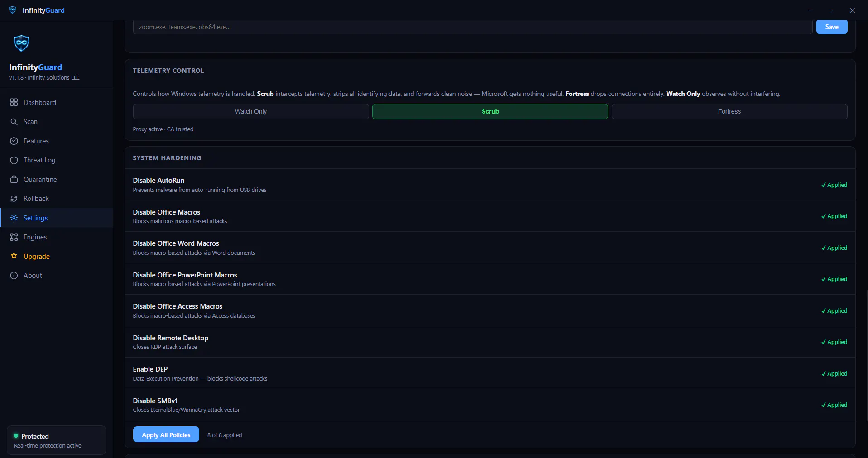Click the Protected real-time status card

pos(56,440)
